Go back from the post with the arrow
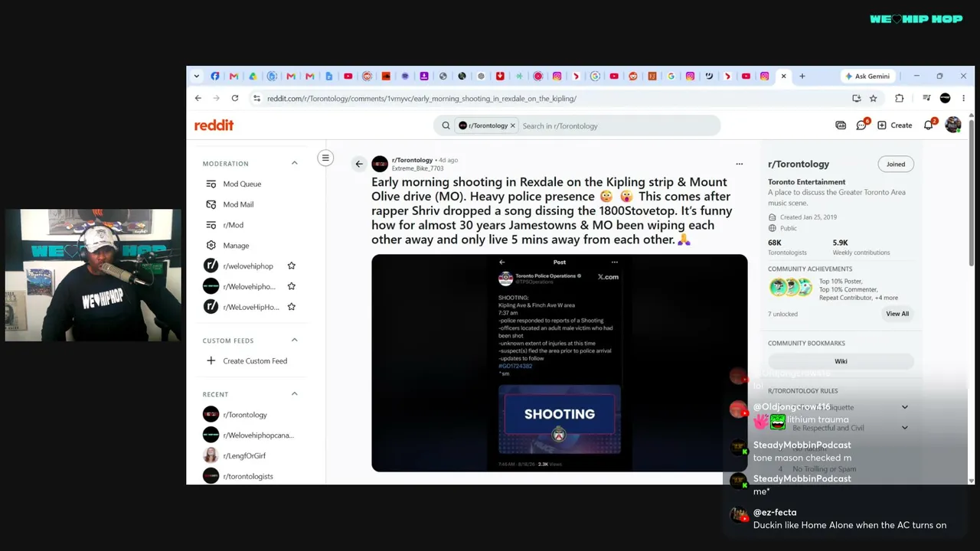The width and height of the screenshot is (980, 551). coord(359,164)
